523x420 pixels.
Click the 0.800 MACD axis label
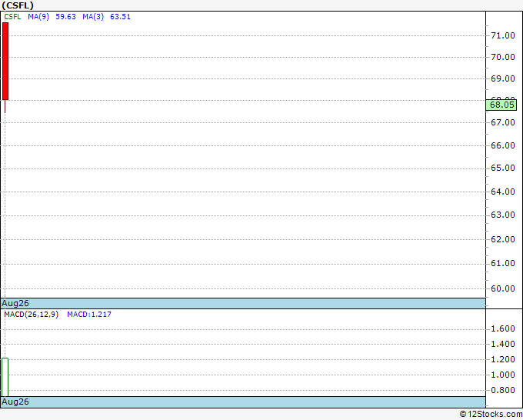[503, 390]
